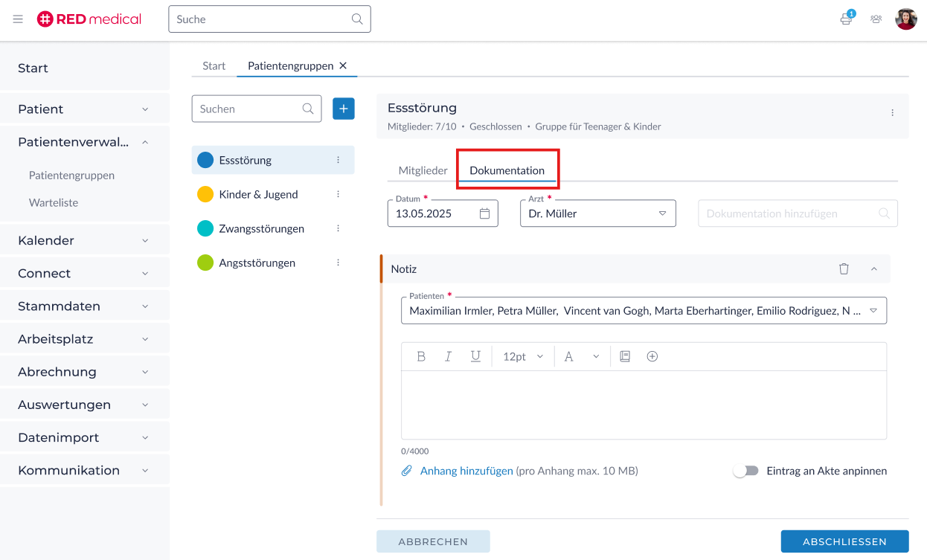Switch to the Mitglieder tab
The image size is (927, 560).
[x=423, y=170]
